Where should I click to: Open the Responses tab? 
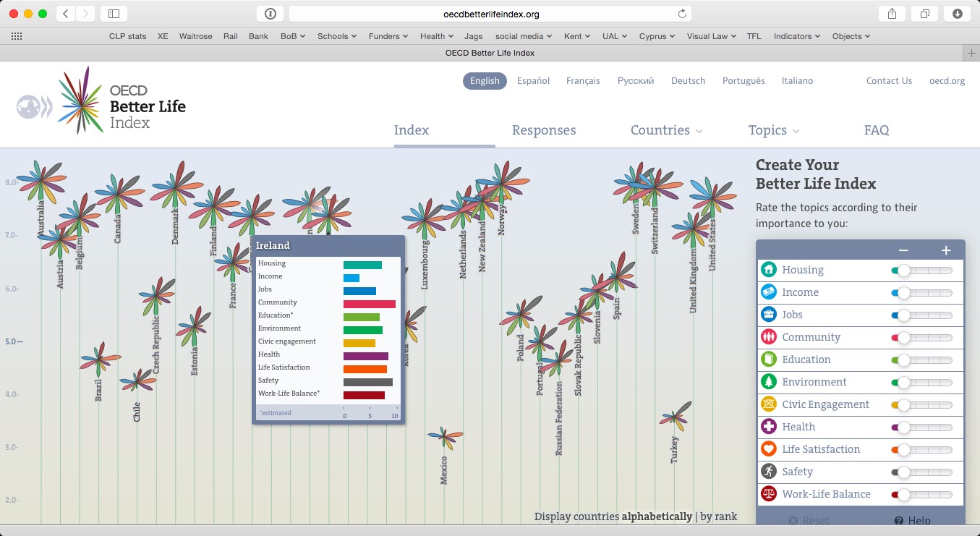click(x=544, y=131)
